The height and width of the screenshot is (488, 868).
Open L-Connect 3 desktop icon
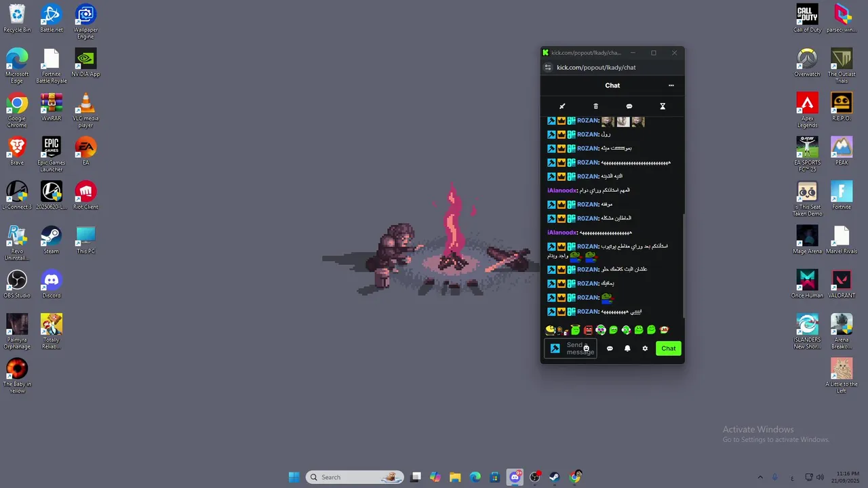tap(17, 196)
